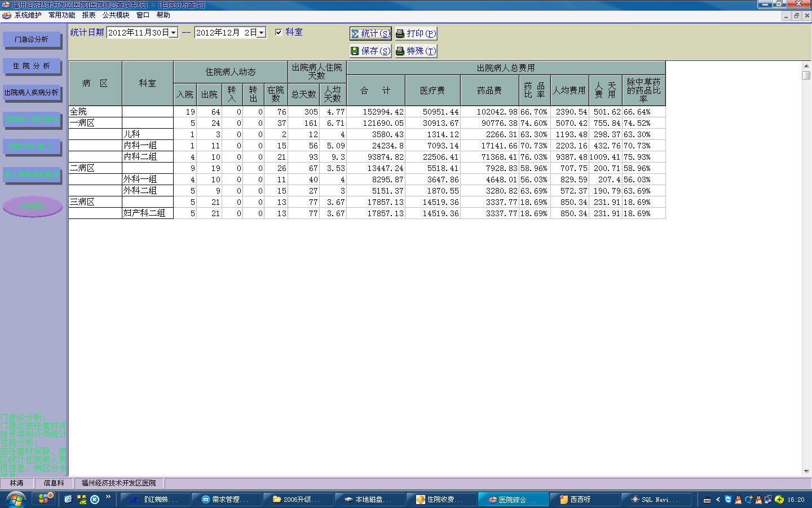This screenshot has height=508, width=812.
Task: Click the 科室 column header in table
Action: 148,84
